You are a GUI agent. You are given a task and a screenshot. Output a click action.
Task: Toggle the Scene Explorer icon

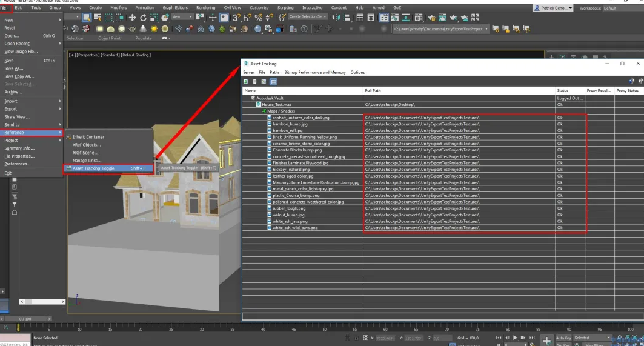[x=360, y=17]
